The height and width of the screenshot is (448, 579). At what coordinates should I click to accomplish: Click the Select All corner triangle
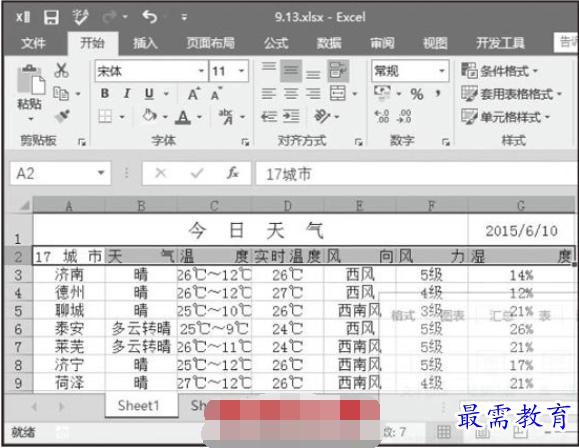tap(24, 205)
